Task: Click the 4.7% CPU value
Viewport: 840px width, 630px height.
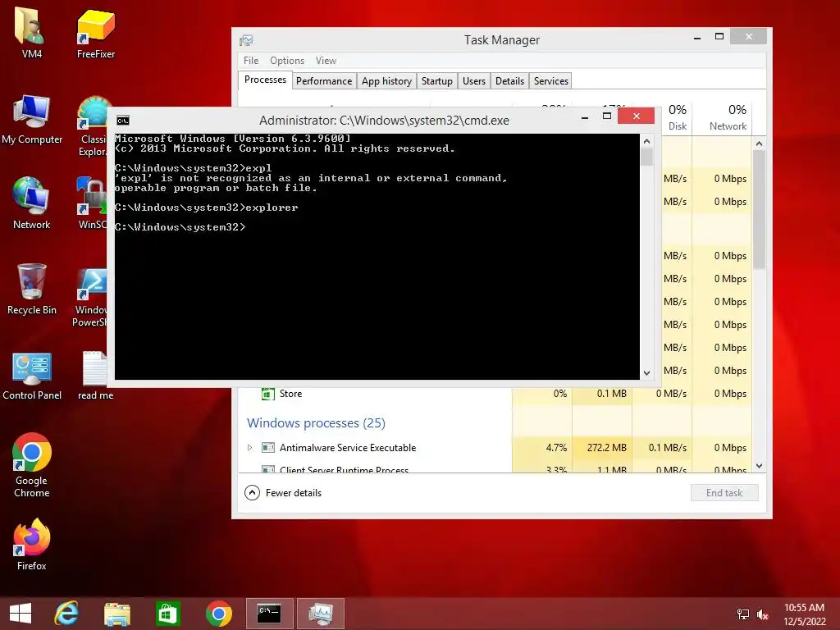Action: pyautogui.click(x=556, y=447)
